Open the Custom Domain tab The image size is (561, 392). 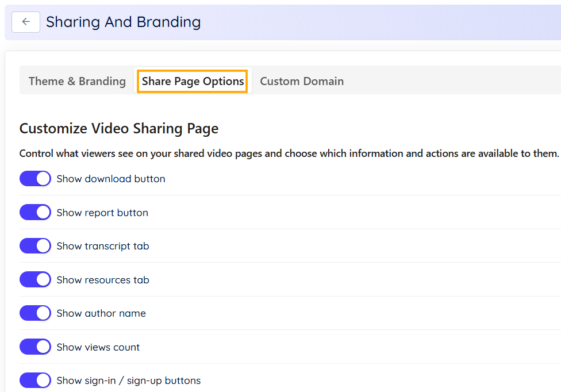click(x=301, y=81)
